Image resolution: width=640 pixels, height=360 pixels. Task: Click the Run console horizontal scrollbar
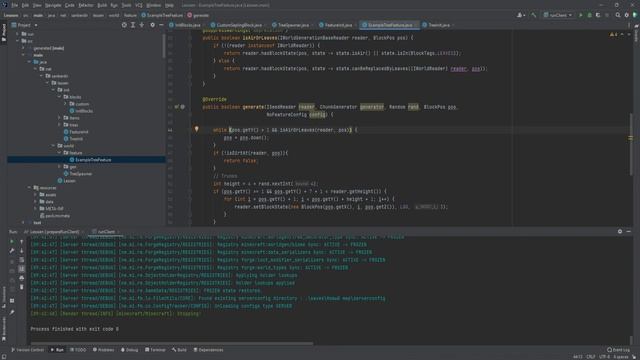coord(172,344)
